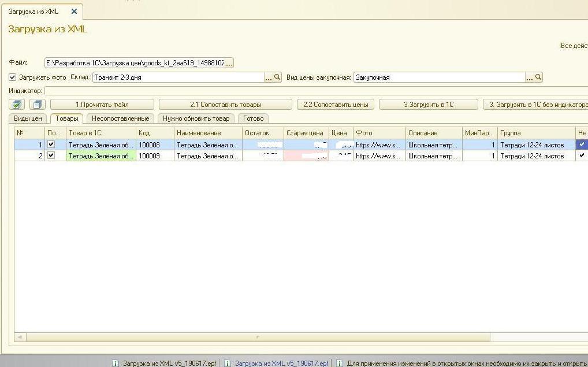The width and height of the screenshot is (588, 367).
Task: Switch to the Нужно обновить товар tab
Action: [196, 118]
